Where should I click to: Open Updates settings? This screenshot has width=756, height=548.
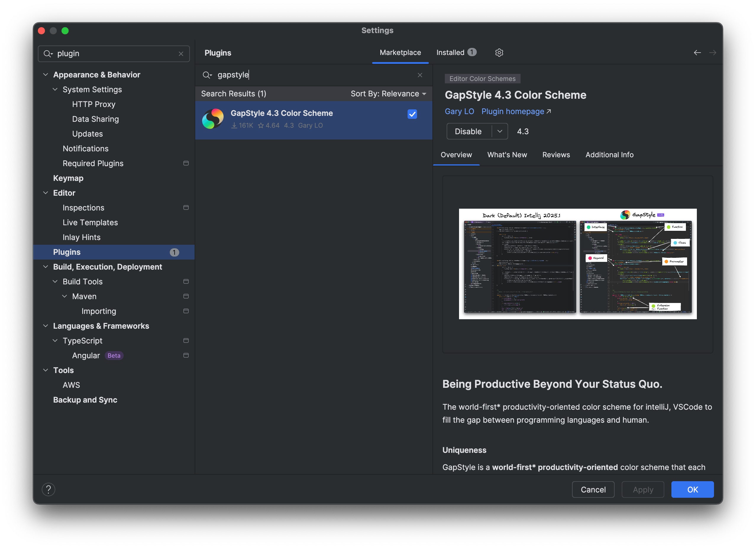(x=87, y=134)
